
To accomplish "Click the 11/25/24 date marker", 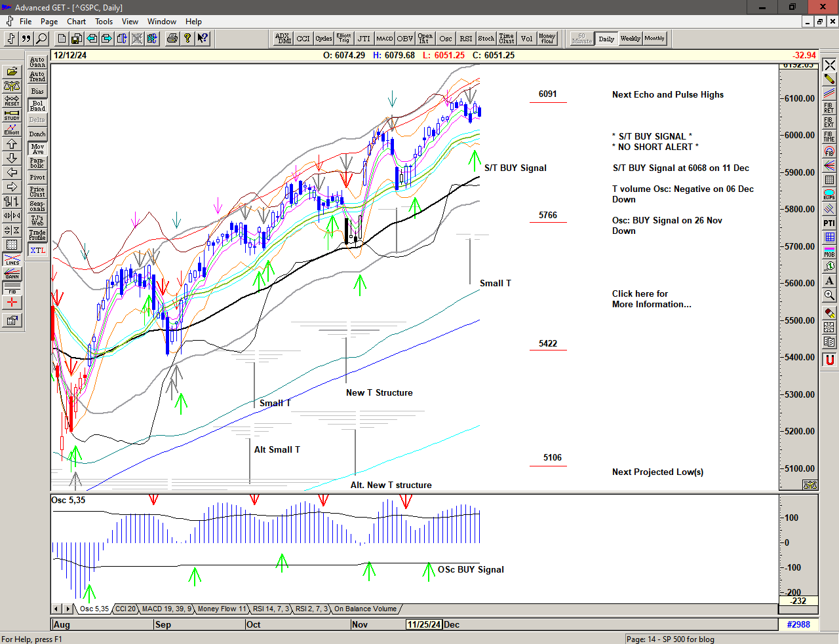I will click(423, 624).
